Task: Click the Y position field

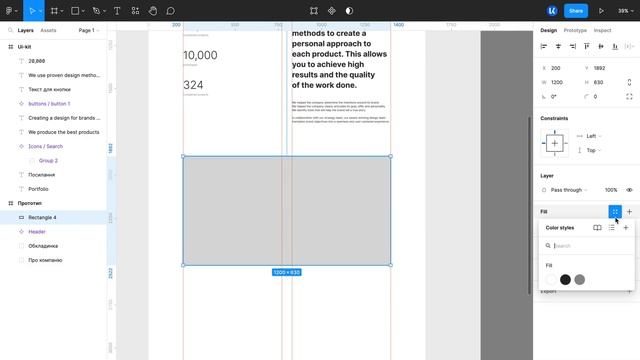Action: pos(602,68)
